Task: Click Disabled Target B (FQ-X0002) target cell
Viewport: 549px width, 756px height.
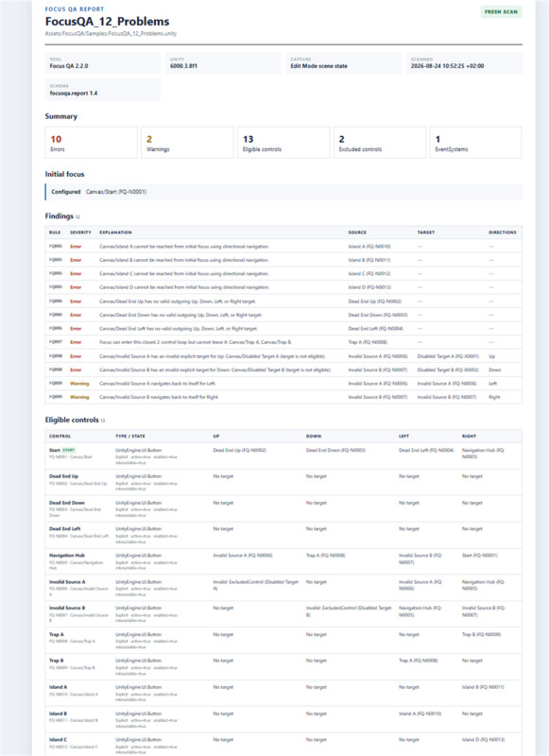Action: [448, 369]
